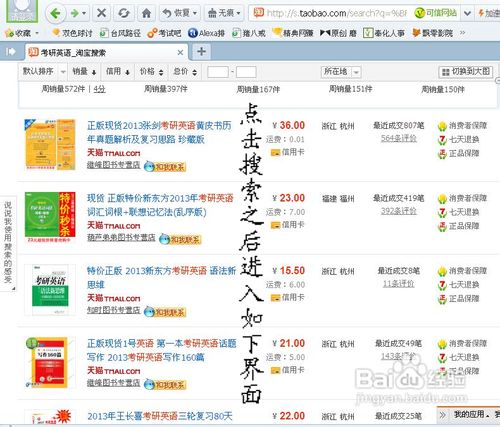The width and height of the screenshot is (500, 427).
Task: Click the minimum price input box
Action: tap(218, 72)
